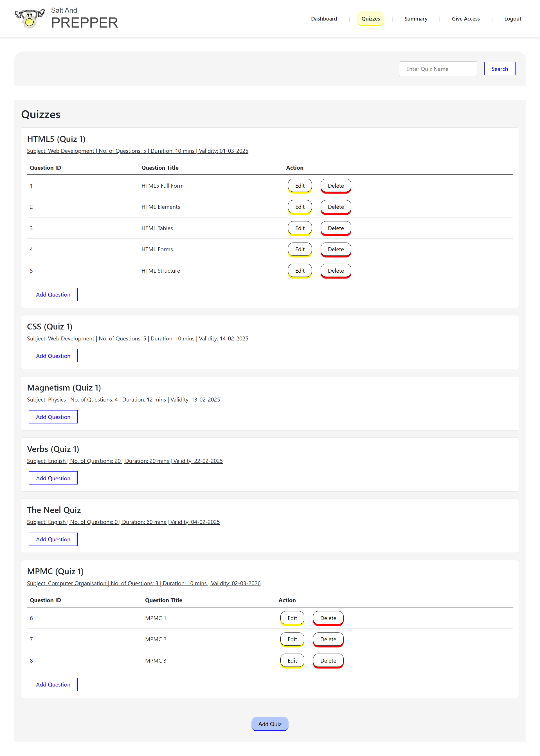Add a question to Magnetism quiz
This screenshot has height=756, width=540.
coord(53,417)
